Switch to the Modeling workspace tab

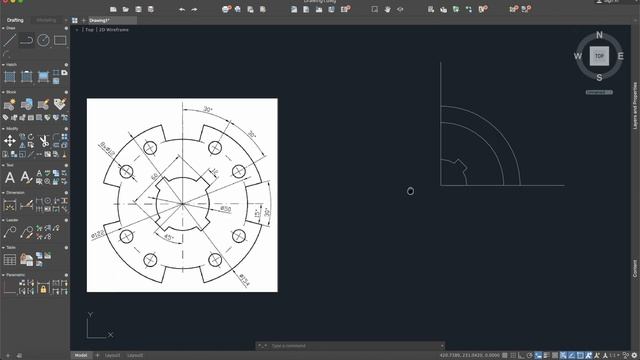tap(46, 20)
